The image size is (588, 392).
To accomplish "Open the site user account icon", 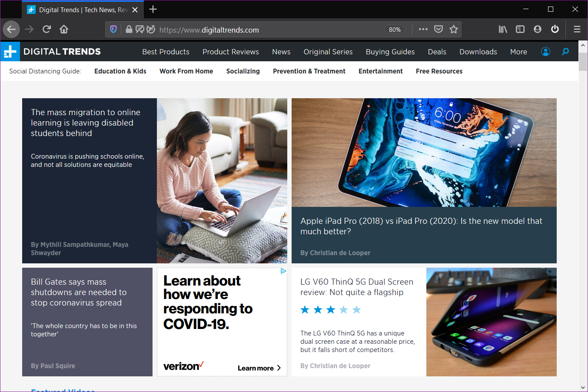I will pyautogui.click(x=545, y=52).
